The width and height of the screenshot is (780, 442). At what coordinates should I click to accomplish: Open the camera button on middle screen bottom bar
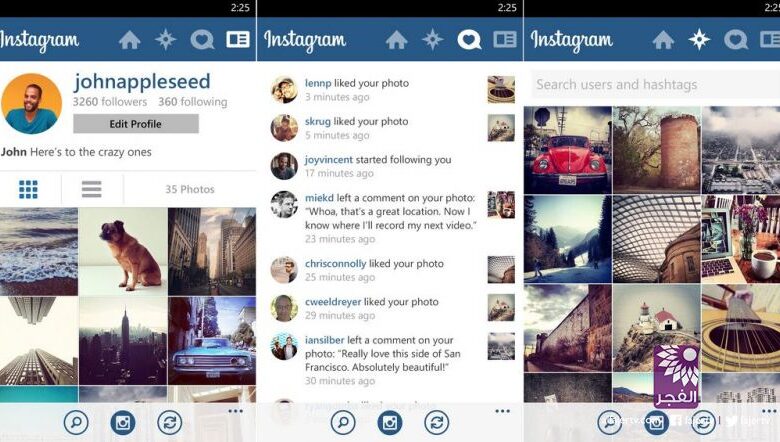pyautogui.click(x=390, y=423)
